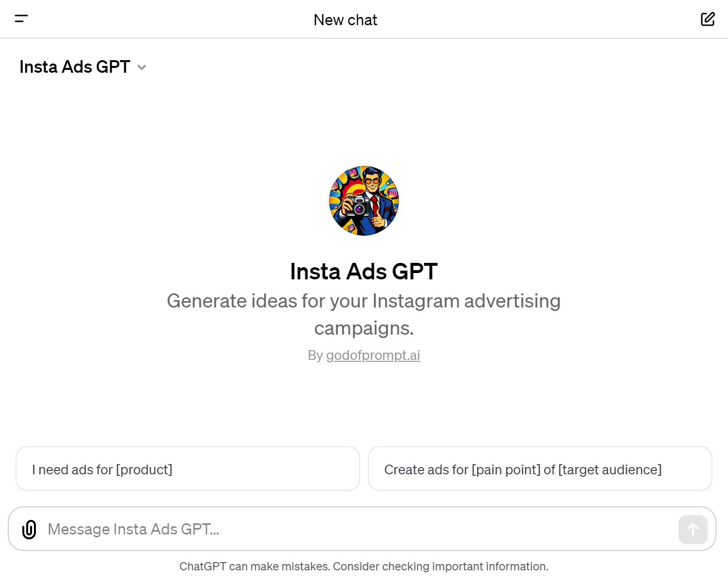Screen dimensions: 728x582
Task: Click the send message arrow button
Action: (693, 529)
